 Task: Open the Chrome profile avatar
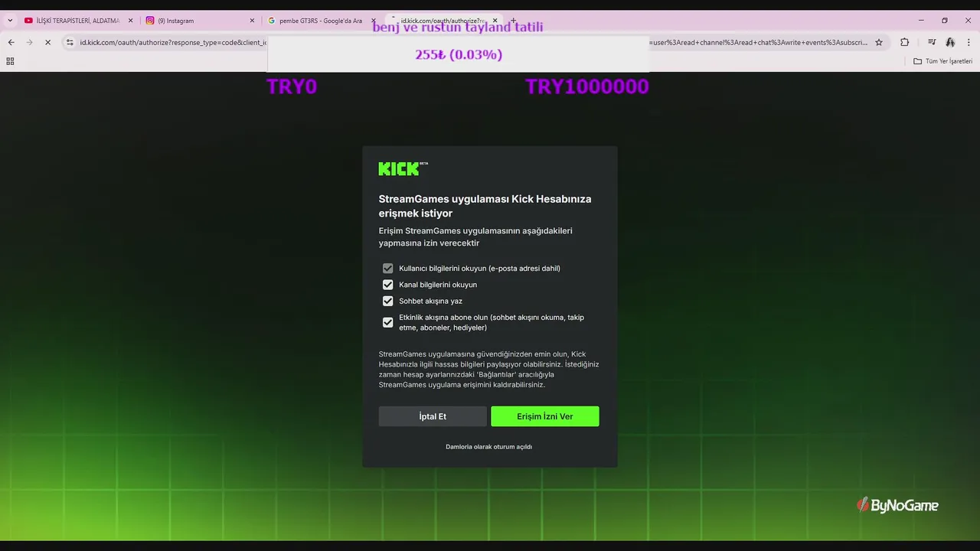click(x=950, y=42)
